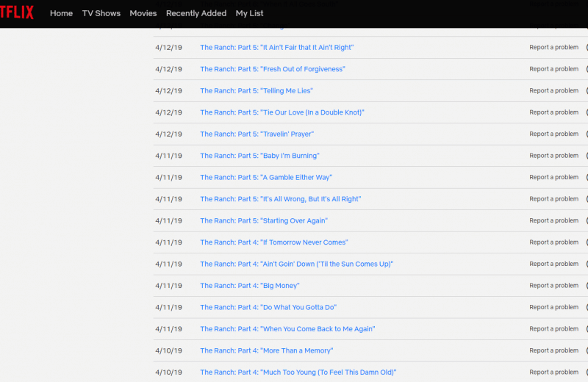
Task: Report a problem for "Starting Over Again"
Action: 554,220
